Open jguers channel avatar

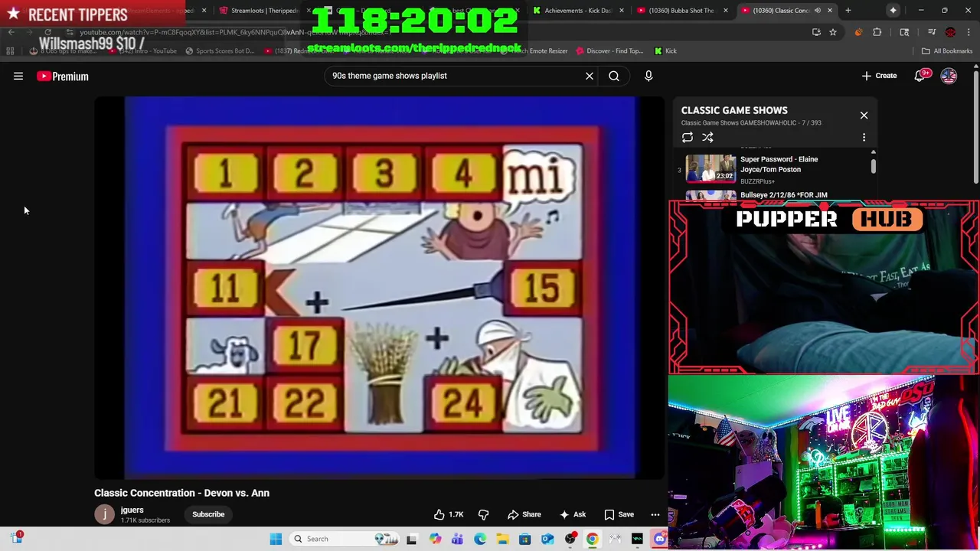click(x=104, y=514)
